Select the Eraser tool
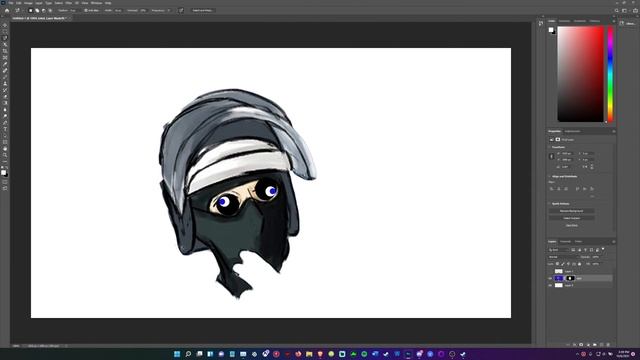The width and height of the screenshot is (640, 360). pyautogui.click(x=5, y=97)
